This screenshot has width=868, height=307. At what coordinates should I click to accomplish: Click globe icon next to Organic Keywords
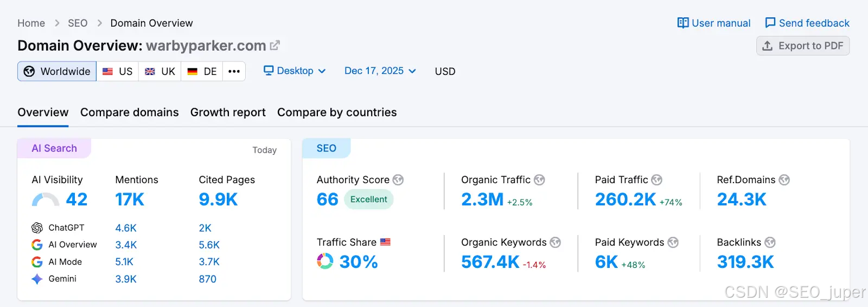[556, 242]
